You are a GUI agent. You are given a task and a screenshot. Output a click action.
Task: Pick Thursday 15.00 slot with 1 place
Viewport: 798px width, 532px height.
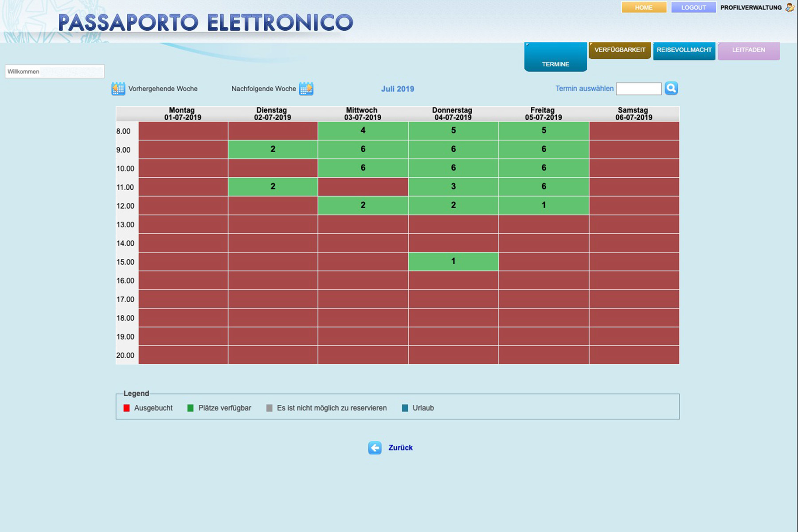tap(453, 262)
